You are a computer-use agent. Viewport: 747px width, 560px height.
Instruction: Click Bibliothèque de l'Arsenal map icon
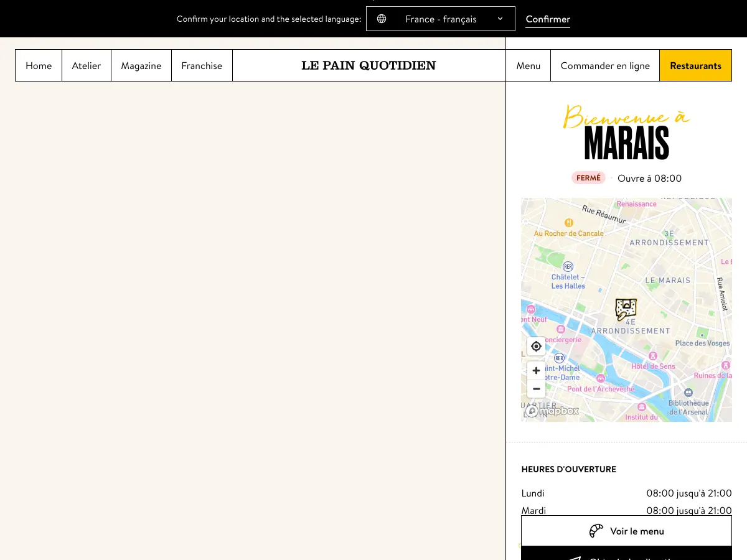tap(688, 393)
